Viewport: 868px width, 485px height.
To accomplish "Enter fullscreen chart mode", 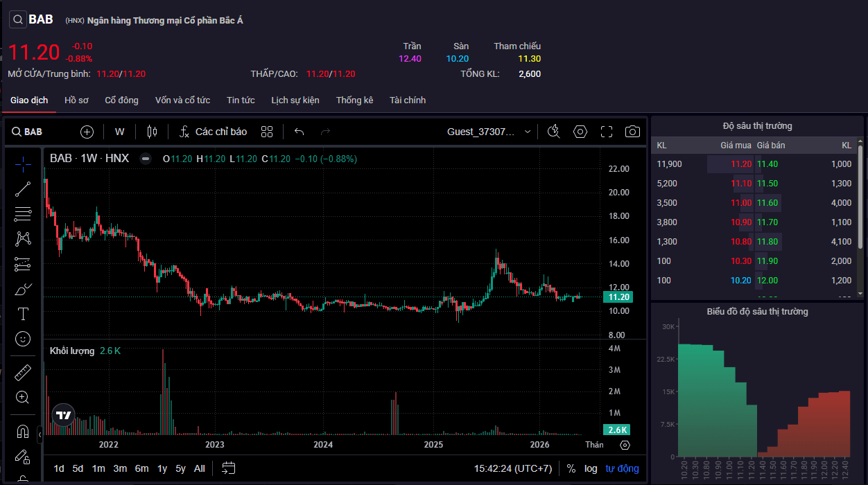I will (x=607, y=132).
